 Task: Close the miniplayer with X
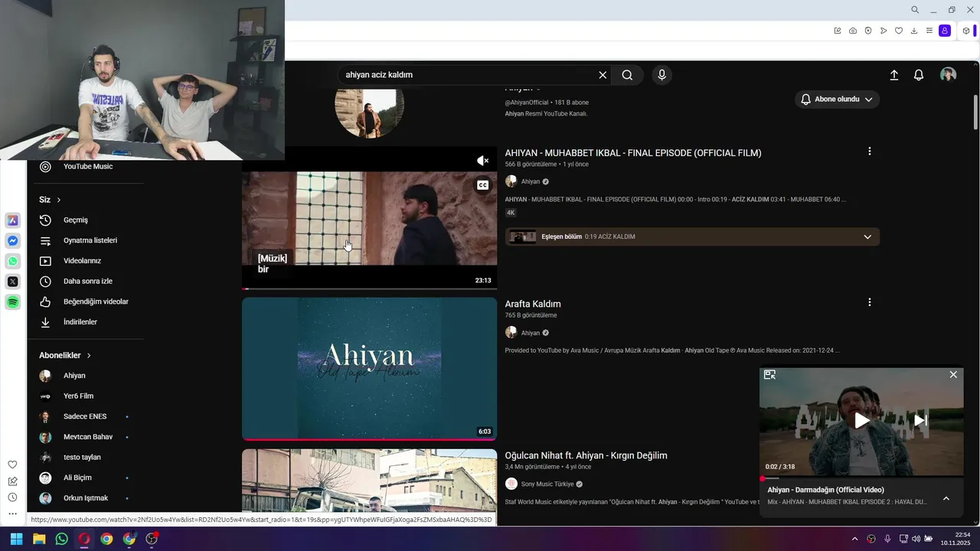(953, 374)
